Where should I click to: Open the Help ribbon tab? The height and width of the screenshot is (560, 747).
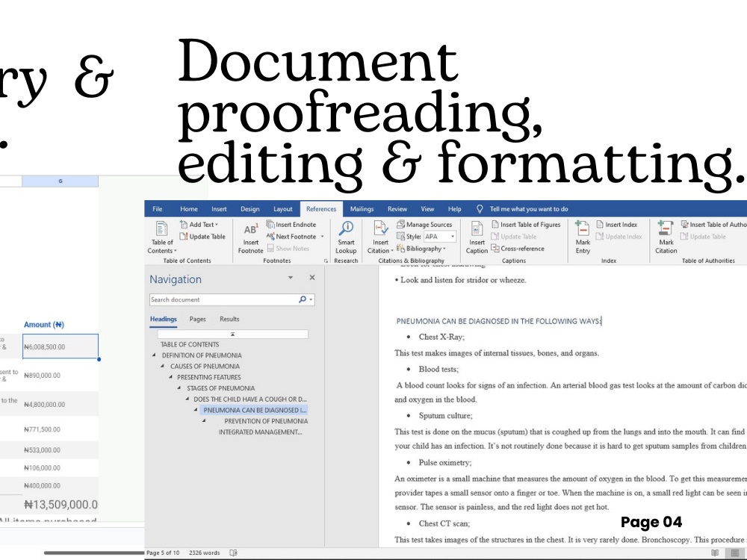454,209
